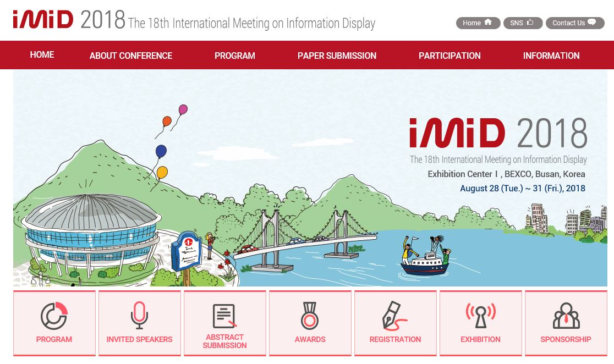Open the REGISTRATION label link
The width and height of the screenshot is (614, 364).
(x=395, y=339)
